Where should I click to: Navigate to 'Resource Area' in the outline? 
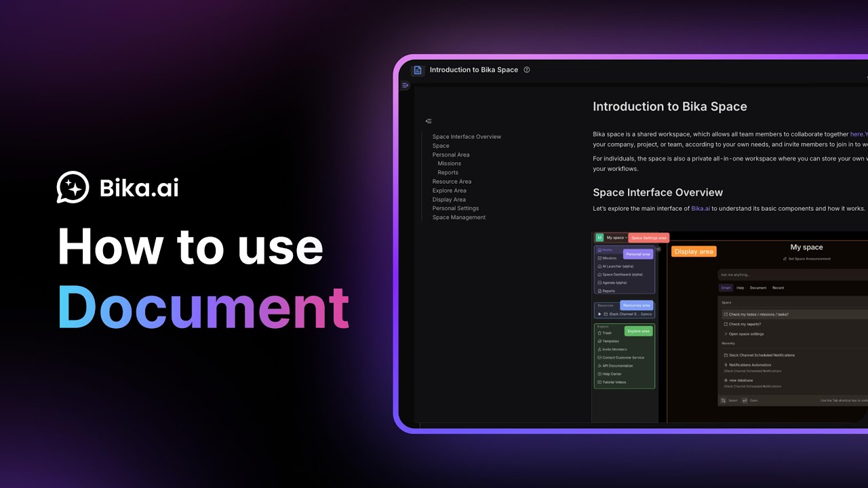[x=452, y=182]
